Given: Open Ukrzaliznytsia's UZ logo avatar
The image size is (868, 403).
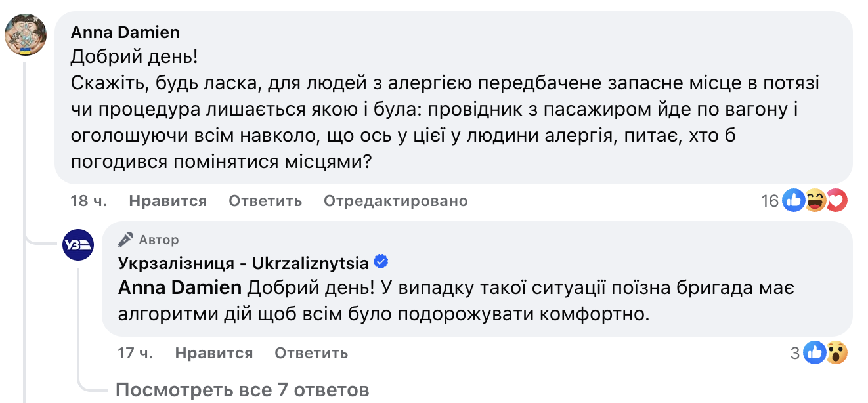Looking at the screenshot, I should pyautogui.click(x=78, y=245).
